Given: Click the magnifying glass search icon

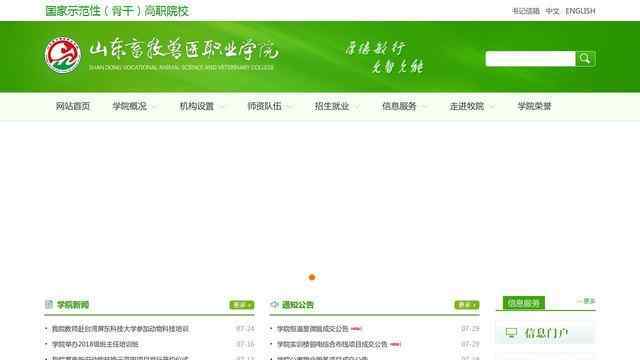Looking at the screenshot, I should (585, 59).
